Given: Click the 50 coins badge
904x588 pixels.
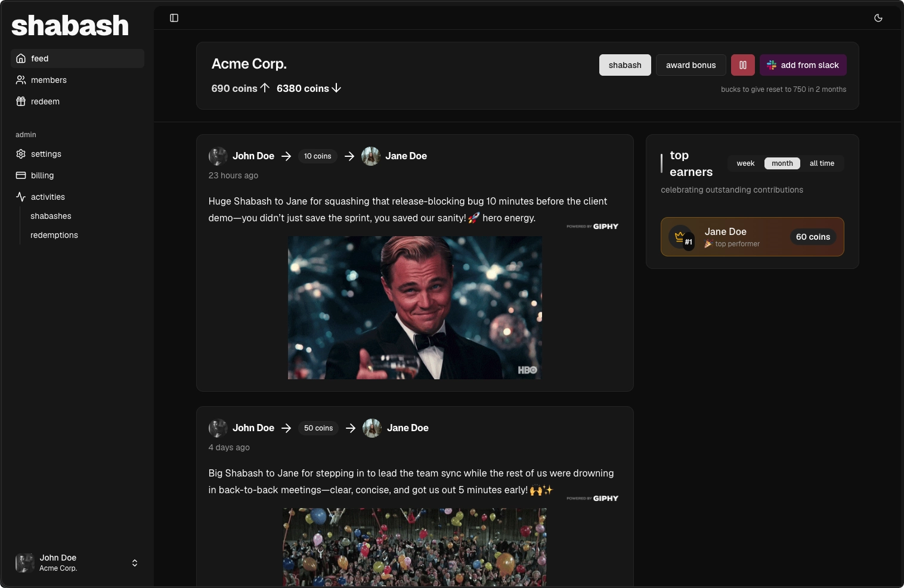Looking at the screenshot, I should (318, 428).
